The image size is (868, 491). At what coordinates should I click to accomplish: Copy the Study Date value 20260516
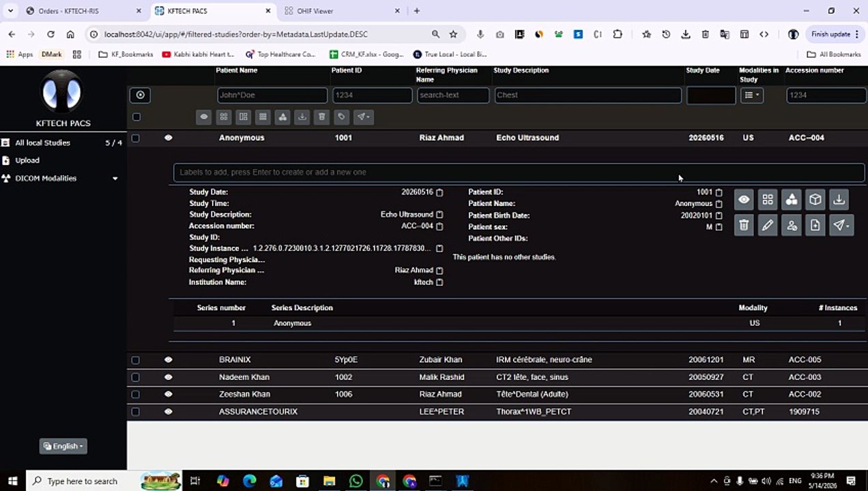click(x=439, y=192)
